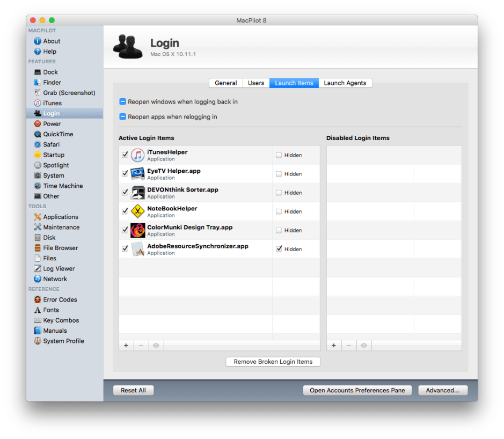Click the Open Accounts Preferences Pane button

[357, 390]
